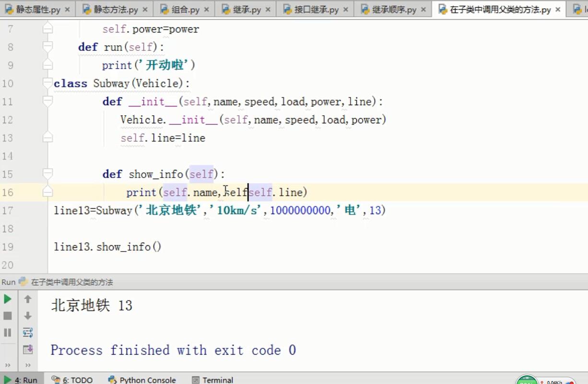Viewport: 588px width, 384px height.
Task: Click Process finished with exit code 0
Action: click(x=173, y=350)
